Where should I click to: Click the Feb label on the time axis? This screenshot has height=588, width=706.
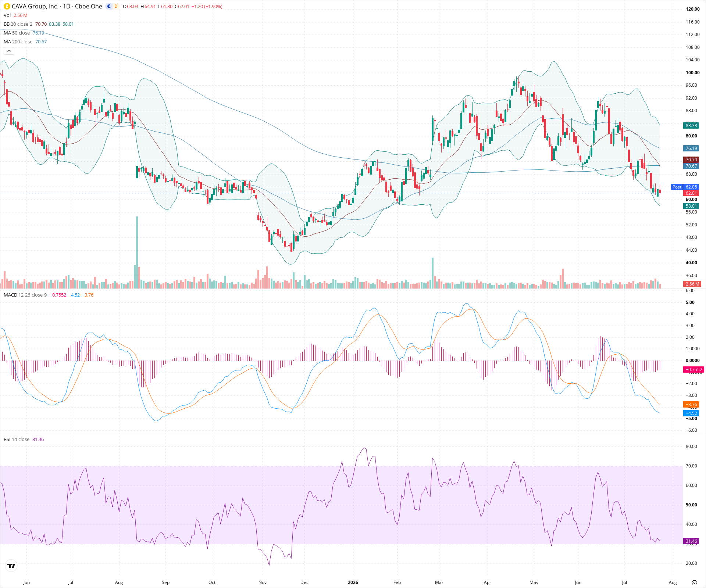[x=397, y=582]
